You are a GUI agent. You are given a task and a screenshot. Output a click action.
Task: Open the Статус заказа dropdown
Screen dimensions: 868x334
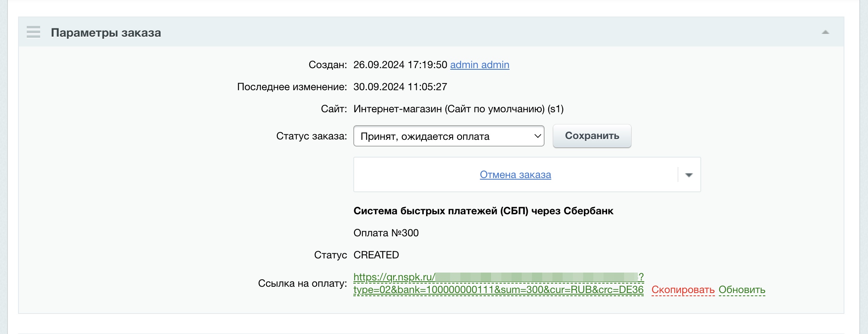[x=449, y=136]
